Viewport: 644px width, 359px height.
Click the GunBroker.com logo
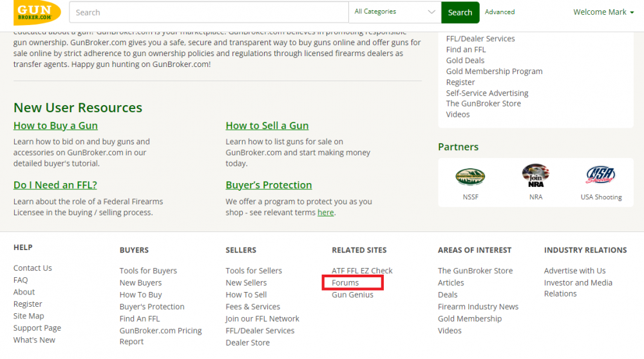(x=37, y=12)
